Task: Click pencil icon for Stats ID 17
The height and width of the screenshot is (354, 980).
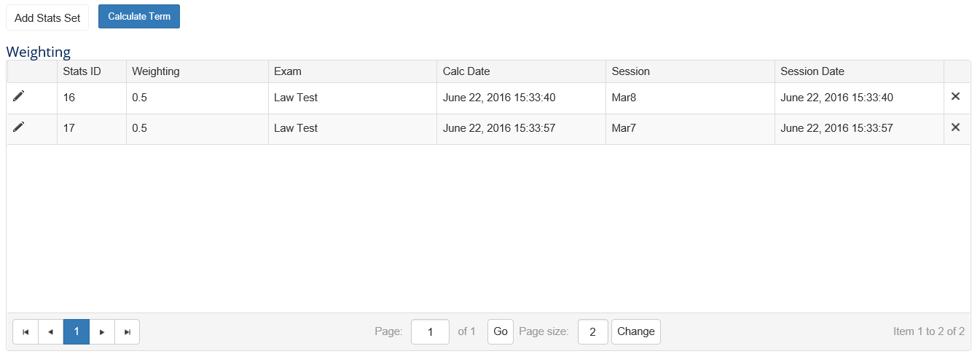Action: click(19, 127)
